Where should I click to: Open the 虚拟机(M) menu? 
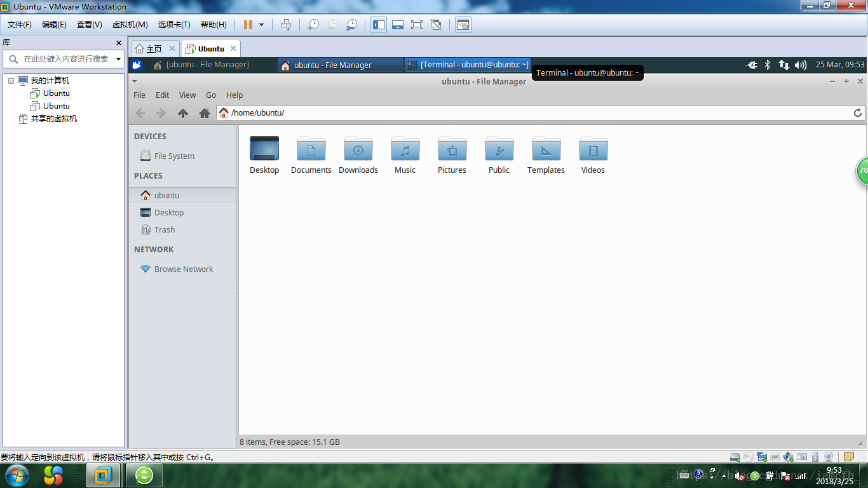130,25
